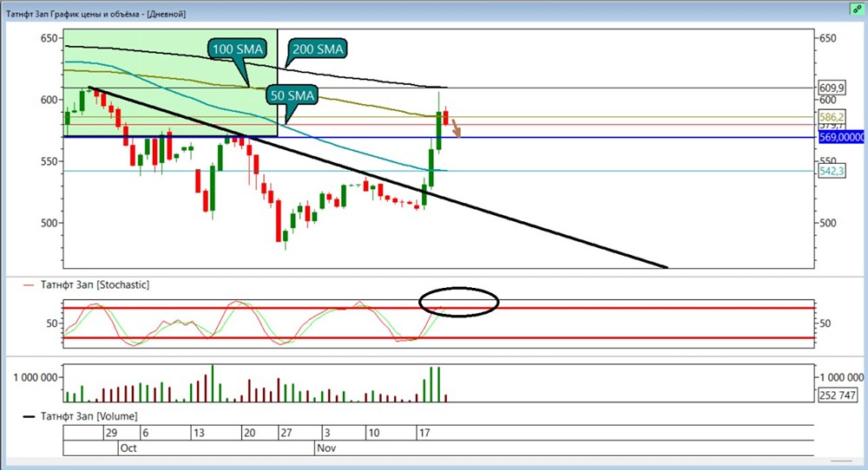Click the 600 mark on the left price axis
This screenshot has width=868, height=470.
point(49,100)
